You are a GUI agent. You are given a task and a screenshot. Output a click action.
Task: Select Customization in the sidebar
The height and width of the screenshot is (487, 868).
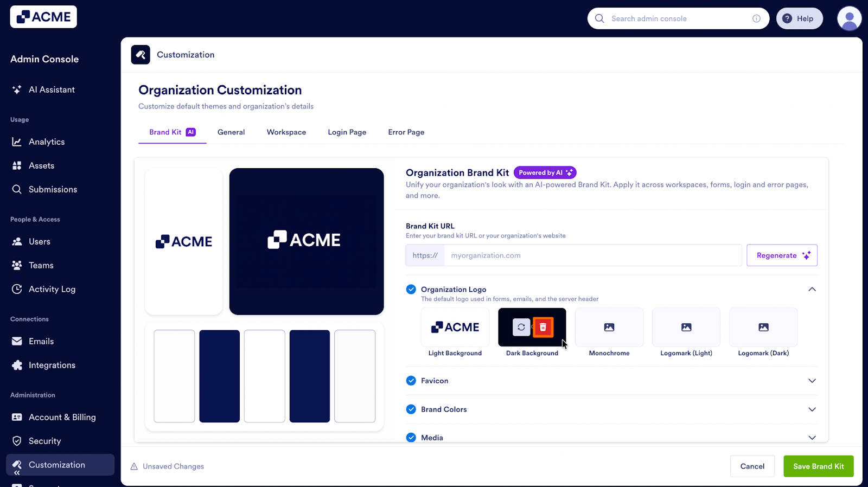click(x=60, y=465)
